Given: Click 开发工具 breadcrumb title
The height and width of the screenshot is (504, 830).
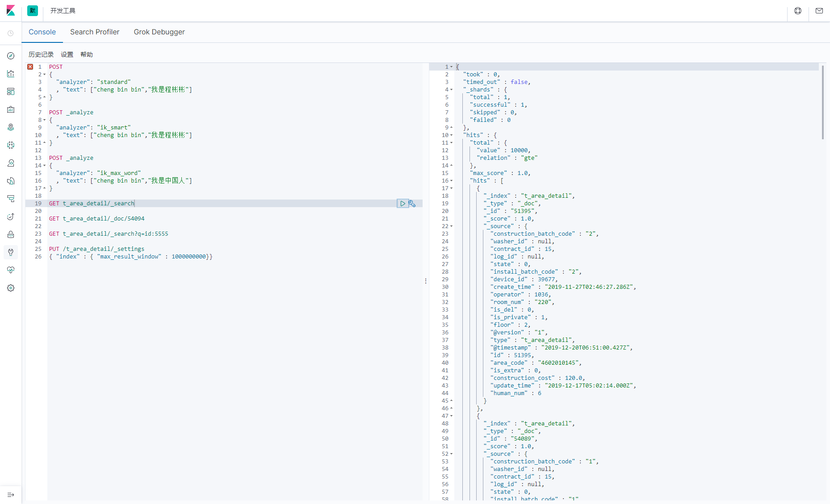Looking at the screenshot, I should pyautogui.click(x=63, y=11).
